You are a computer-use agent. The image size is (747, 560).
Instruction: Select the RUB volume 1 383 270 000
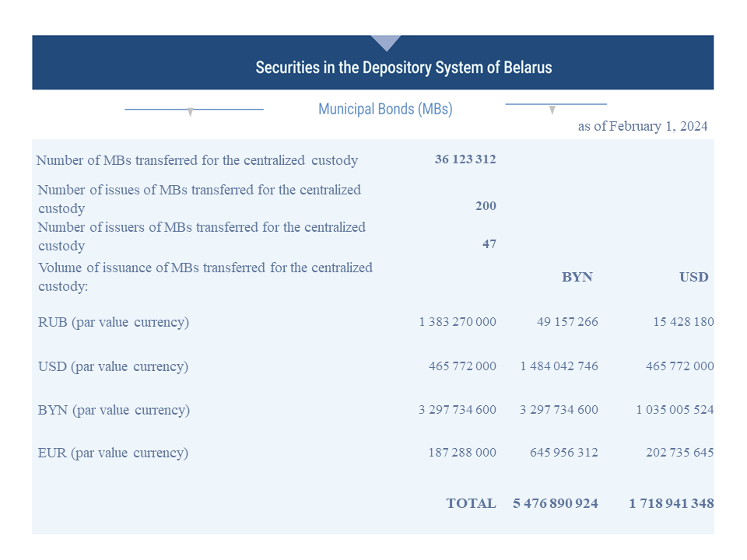click(x=458, y=322)
